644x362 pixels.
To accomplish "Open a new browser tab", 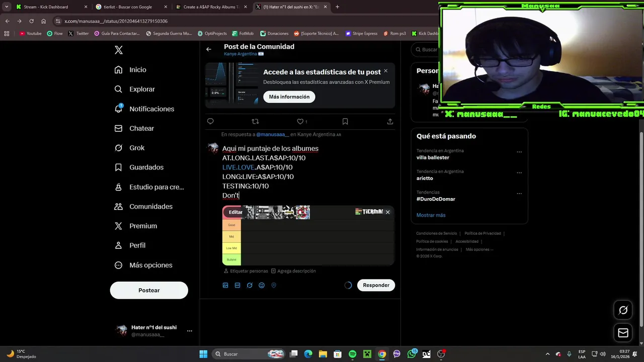I will 337,7.
